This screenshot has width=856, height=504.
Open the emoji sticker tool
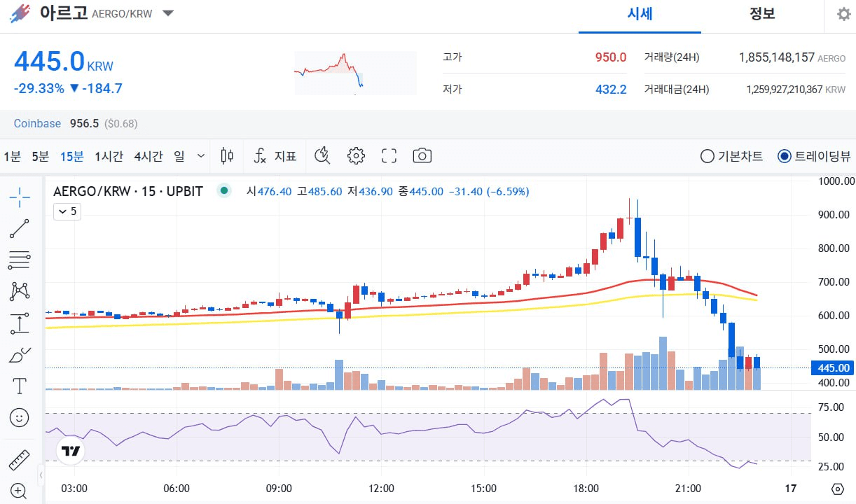(x=20, y=418)
